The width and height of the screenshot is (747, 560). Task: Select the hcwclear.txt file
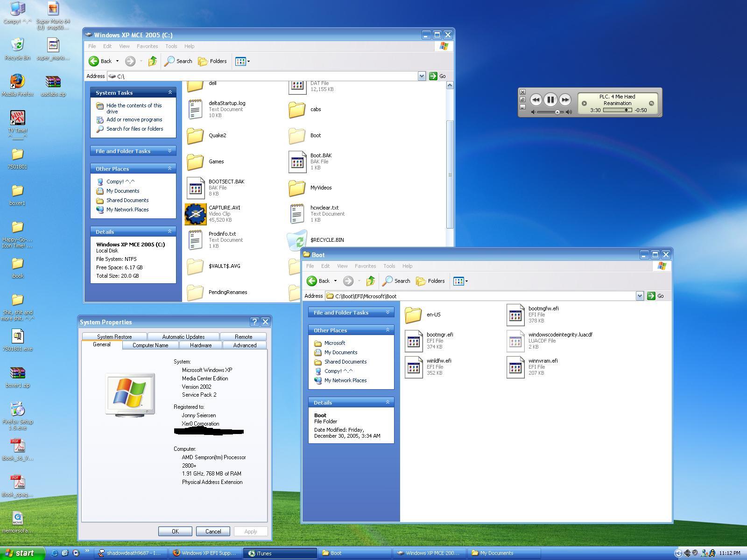coord(297,214)
